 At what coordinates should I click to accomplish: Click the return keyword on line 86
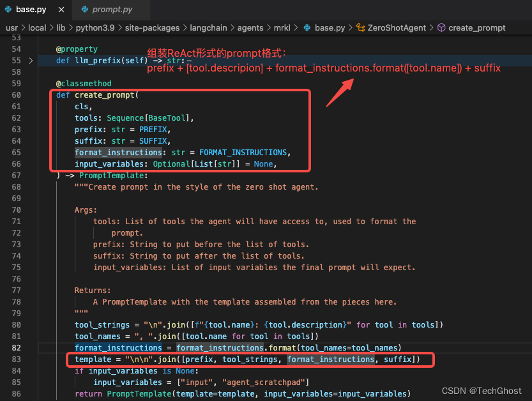click(88, 394)
